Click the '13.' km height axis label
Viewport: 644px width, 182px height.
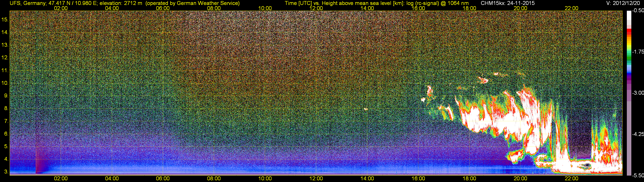[x=5, y=45]
